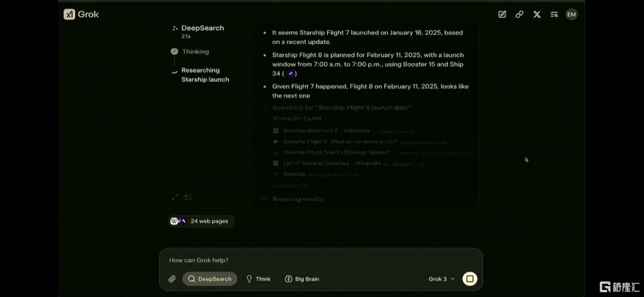Toggle text view icon beside expand arrows
This screenshot has height=297, width=644.
click(x=188, y=197)
